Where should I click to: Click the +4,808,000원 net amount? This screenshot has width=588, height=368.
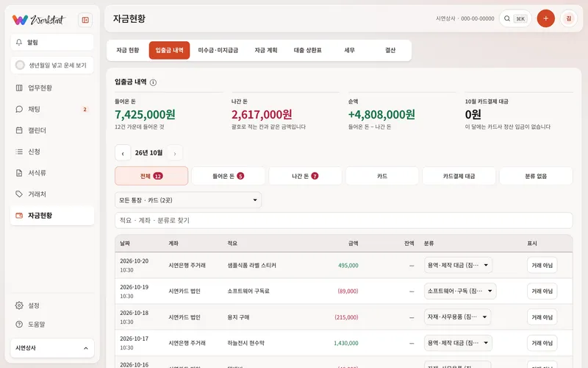381,114
